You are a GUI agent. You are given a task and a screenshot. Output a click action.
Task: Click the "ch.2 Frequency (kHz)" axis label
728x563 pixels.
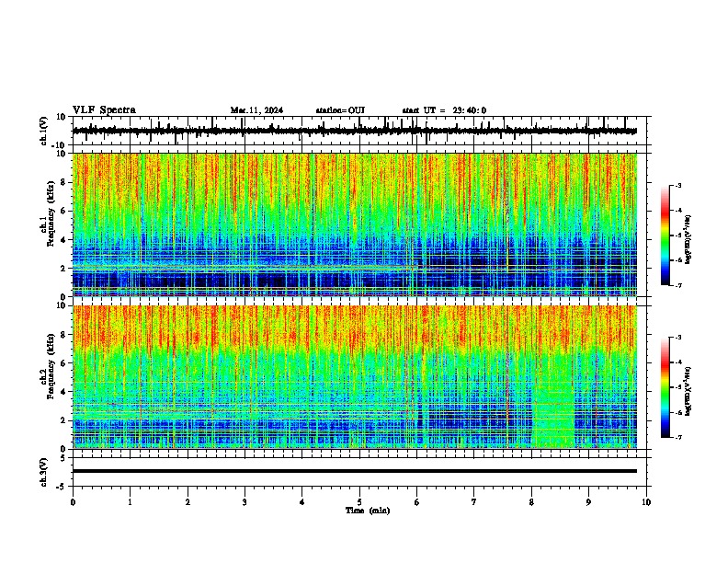48,367
